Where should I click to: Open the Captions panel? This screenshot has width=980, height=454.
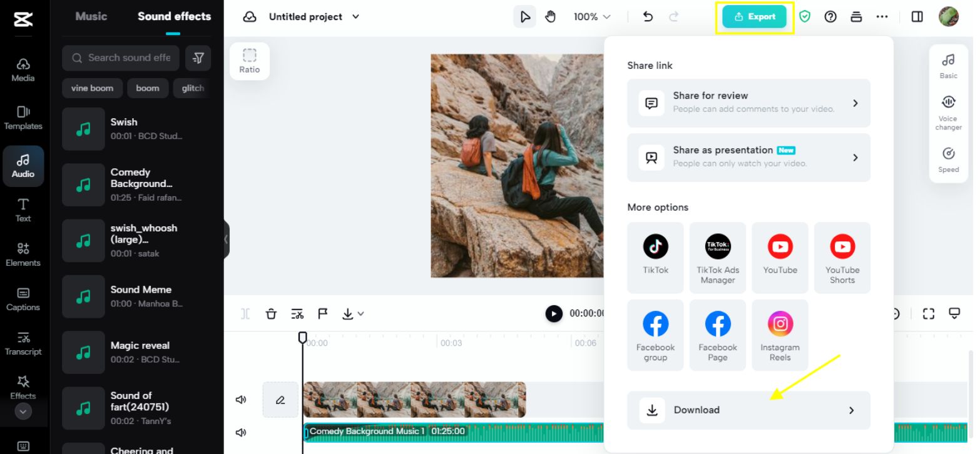(23, 299)
